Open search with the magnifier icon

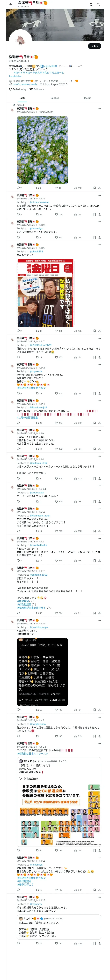coord(98,4)
